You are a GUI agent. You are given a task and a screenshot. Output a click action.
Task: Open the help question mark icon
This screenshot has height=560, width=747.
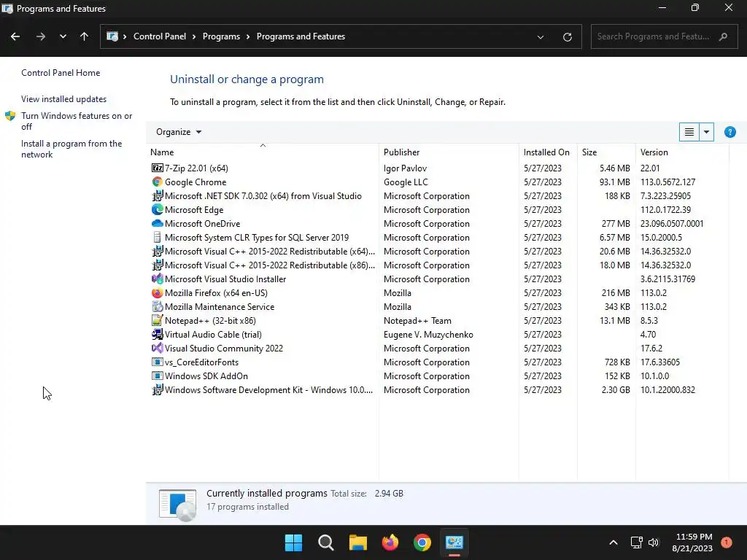729,132
